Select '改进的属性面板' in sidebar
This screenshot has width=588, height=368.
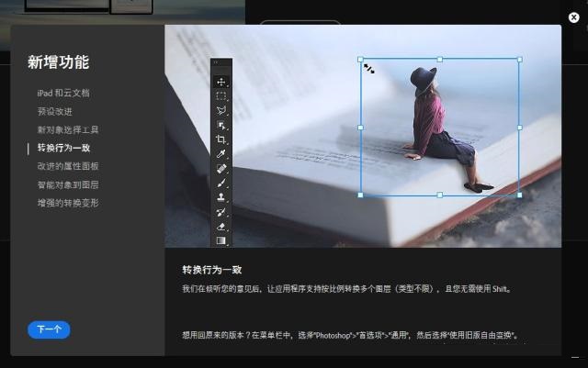pyautogui.click(x=67, y=166)
